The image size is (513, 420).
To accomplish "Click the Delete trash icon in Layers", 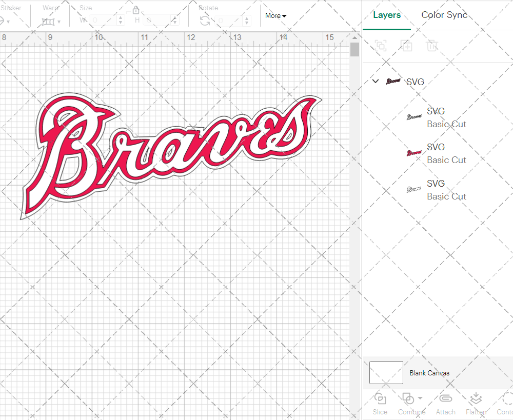I will tap(432, 46).
